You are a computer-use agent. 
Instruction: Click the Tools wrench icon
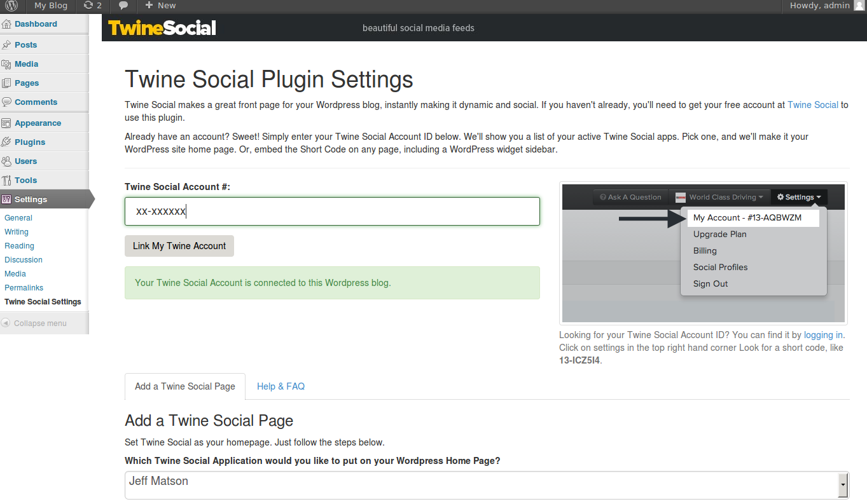pos(9,180)
